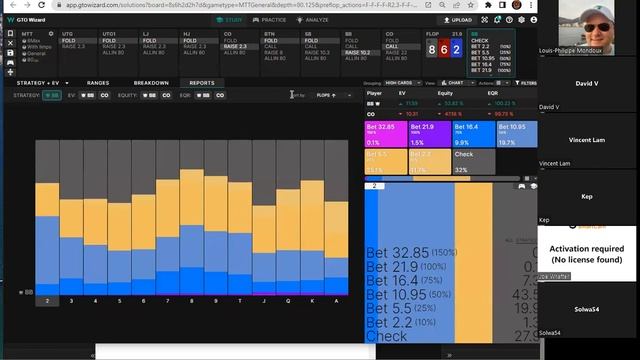This screenshot has width=640, height=360.
Task: Open the Chrome three-dot menu
Action: (531, 5)
